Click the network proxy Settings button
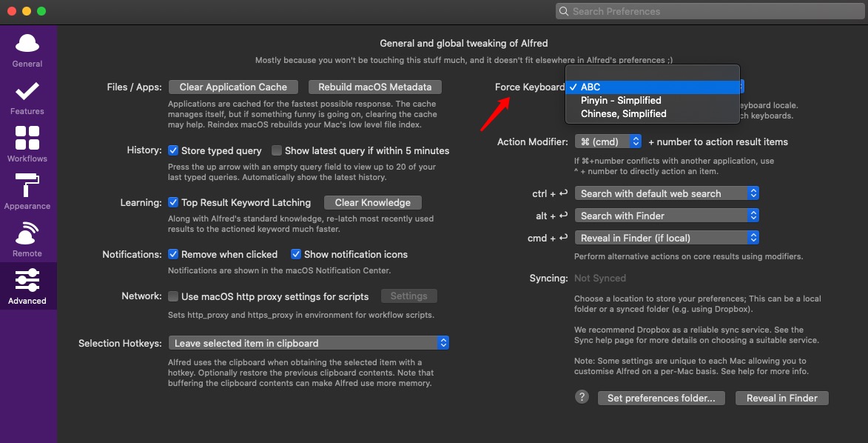 (x=409, y=296)
